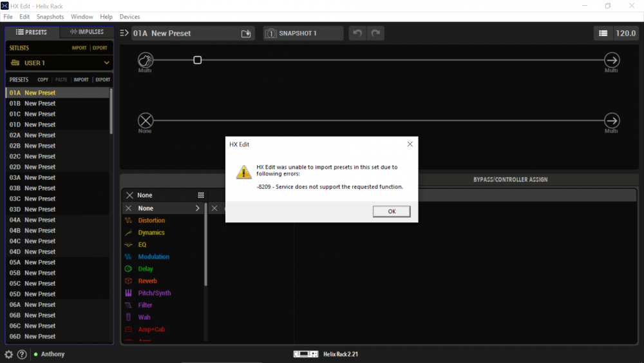Click the Distortion category icon
This screenshot has height=363, width=644.
click(129, 221)
